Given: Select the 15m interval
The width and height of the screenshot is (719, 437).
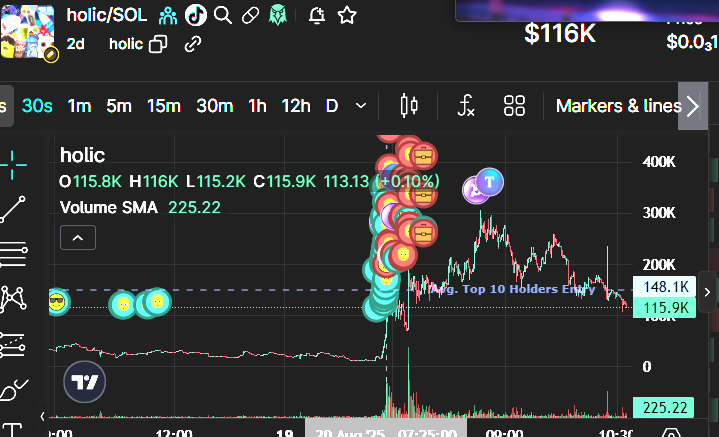Looking at the screenshot, I should coord(164,106).
